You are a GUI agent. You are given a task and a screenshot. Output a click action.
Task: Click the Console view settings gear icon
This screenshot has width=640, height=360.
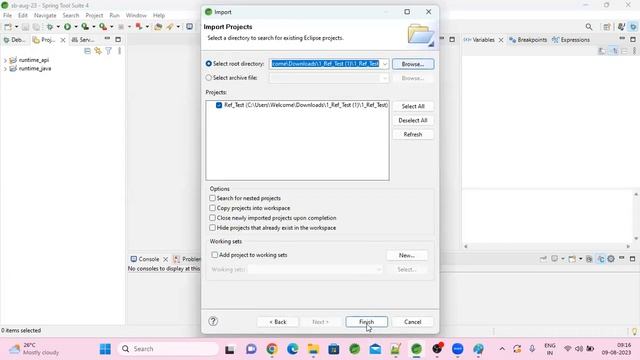click(611, 259)
